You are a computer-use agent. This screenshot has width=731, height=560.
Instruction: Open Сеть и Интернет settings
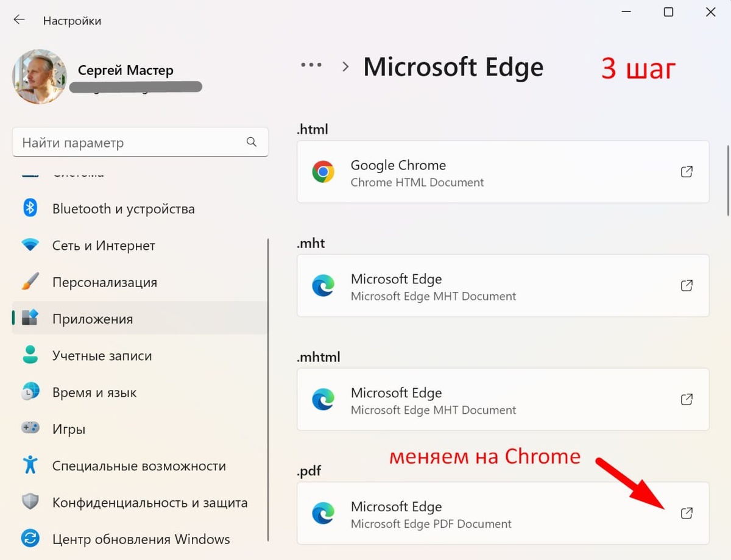[x=104, y=246]
